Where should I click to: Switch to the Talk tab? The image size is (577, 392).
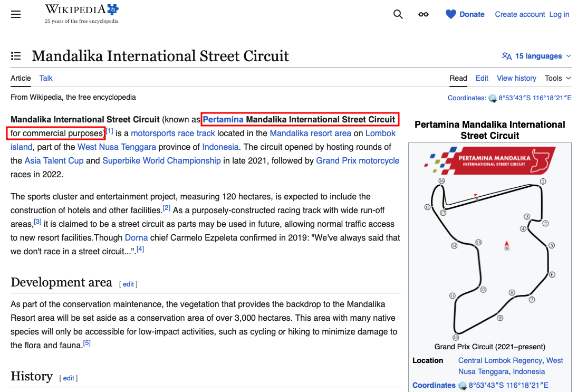point(46,78)
